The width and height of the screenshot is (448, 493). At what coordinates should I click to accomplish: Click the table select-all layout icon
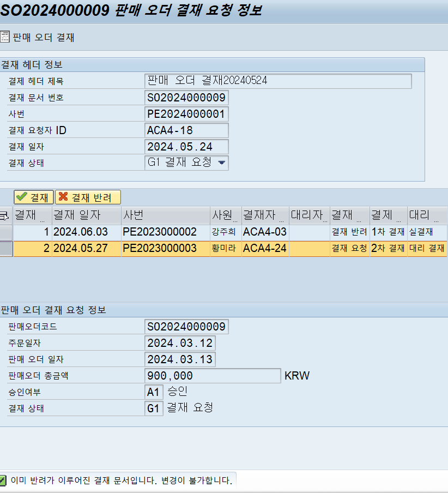(x=5, y=216)
